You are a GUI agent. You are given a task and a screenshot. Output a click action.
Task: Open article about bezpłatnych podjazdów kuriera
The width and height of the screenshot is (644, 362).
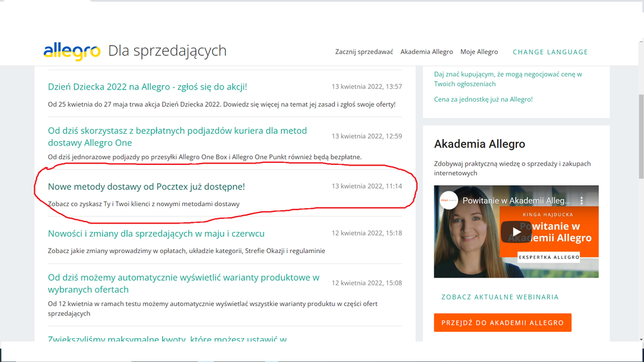[x=177, y=137]
